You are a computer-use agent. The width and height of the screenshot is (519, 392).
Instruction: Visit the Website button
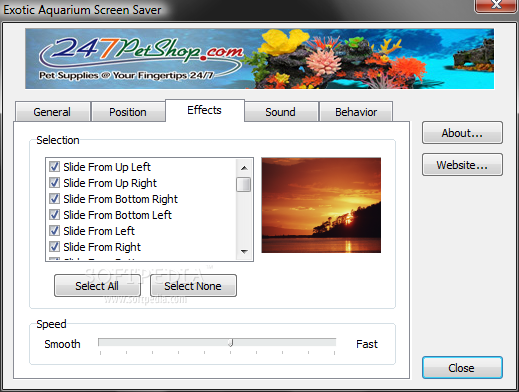tap(462, 165)
